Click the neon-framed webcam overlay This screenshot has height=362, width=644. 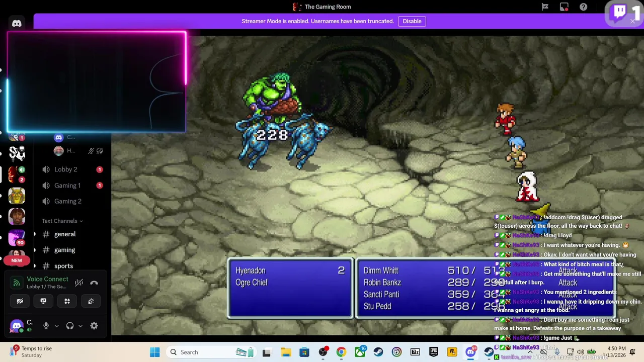97,82
